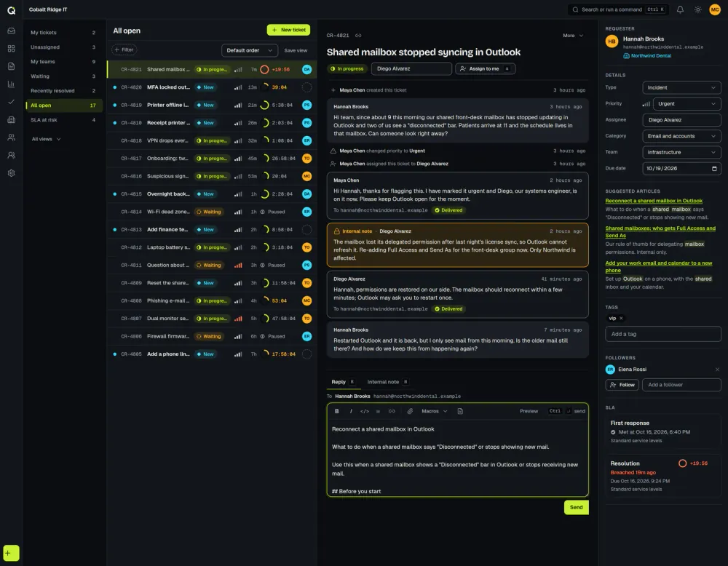The image size is (728, 566).
Task: Open the inbox icon in the left rail
Action: [11, 31]
